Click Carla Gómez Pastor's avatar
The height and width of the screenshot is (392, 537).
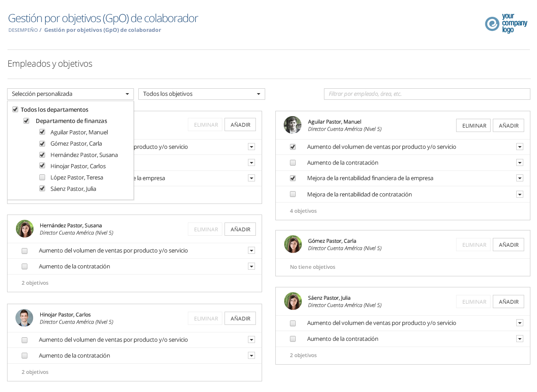click(x=293, y=244)
